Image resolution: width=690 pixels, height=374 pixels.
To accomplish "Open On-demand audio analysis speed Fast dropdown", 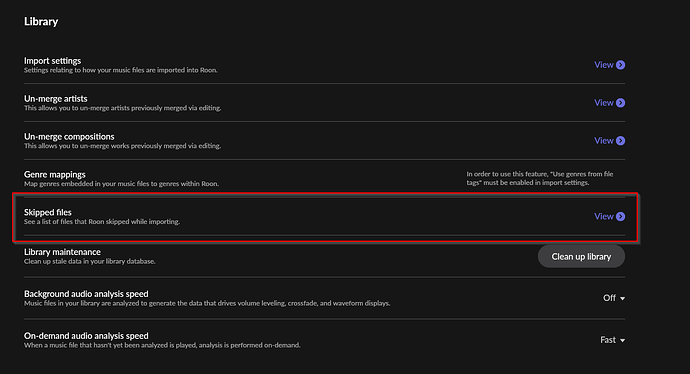I will point(613,340).
